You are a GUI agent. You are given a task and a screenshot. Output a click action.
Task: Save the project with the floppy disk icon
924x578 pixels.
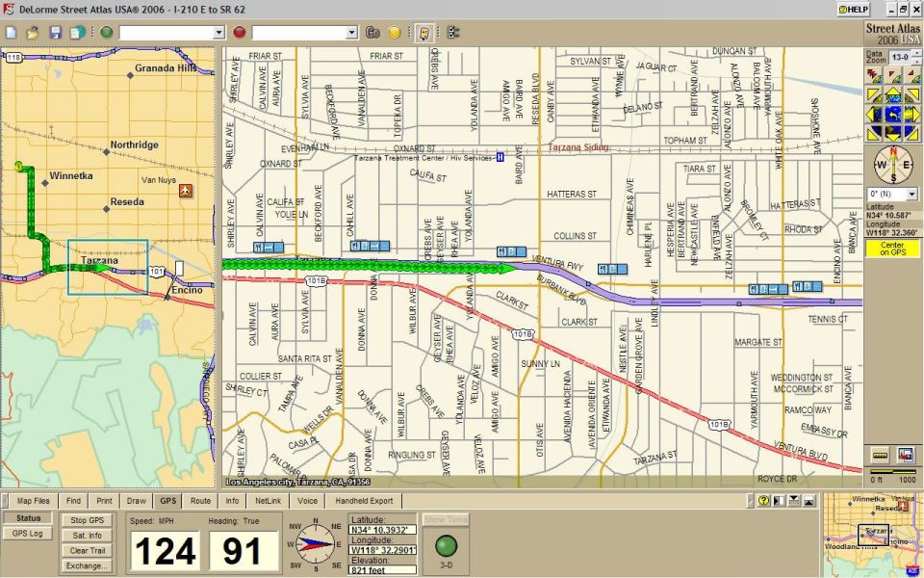tap(56, 33)
